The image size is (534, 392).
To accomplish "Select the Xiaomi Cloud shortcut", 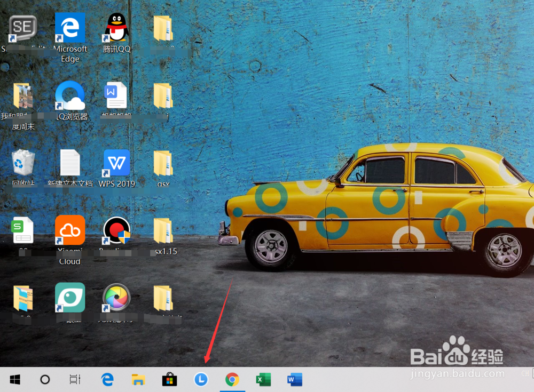I will pyautogui.click(x=70, y=230).
